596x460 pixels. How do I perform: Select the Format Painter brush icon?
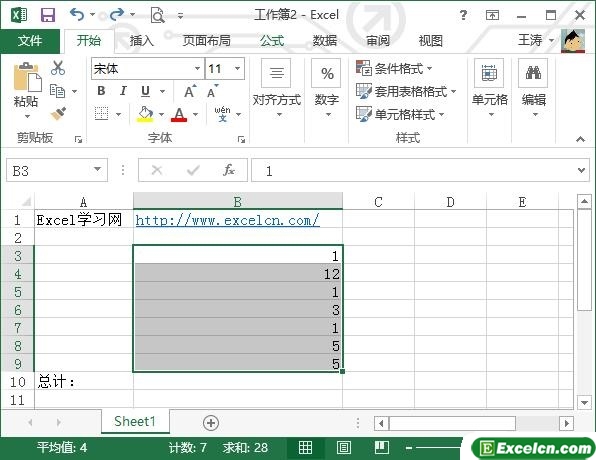click(x=58, y=113)
